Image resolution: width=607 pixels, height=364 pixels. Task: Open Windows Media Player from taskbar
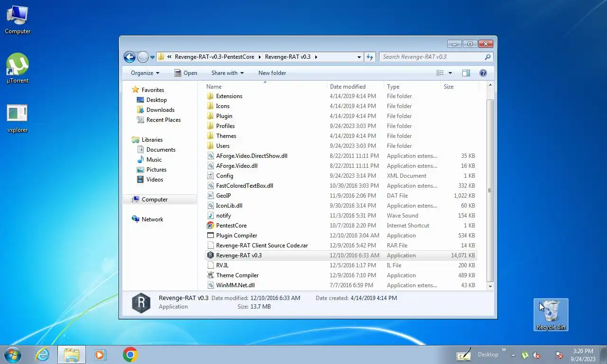(x=100, y=355)
